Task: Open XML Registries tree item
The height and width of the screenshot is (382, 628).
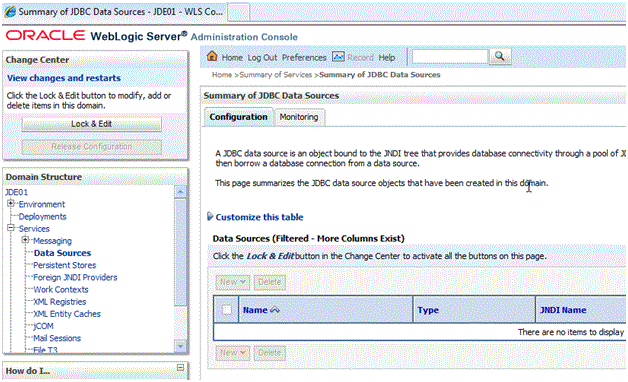Action: point(60,302)
